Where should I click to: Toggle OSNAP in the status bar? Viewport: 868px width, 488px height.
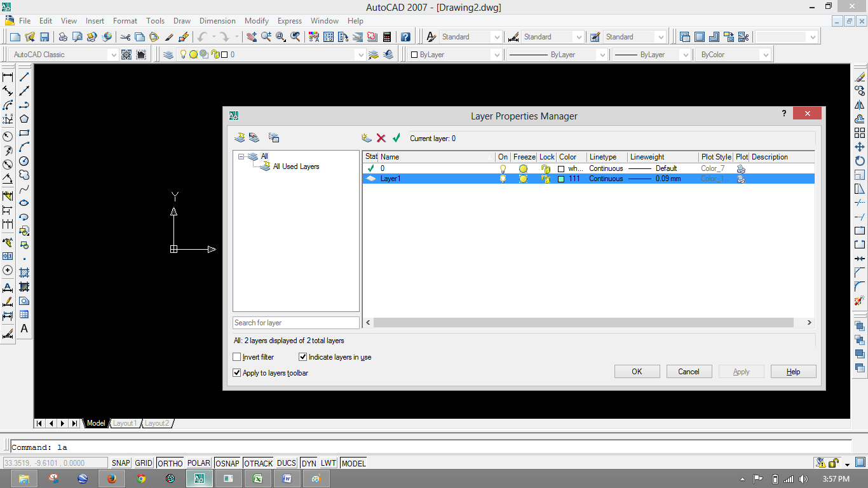tap(227, 463)
